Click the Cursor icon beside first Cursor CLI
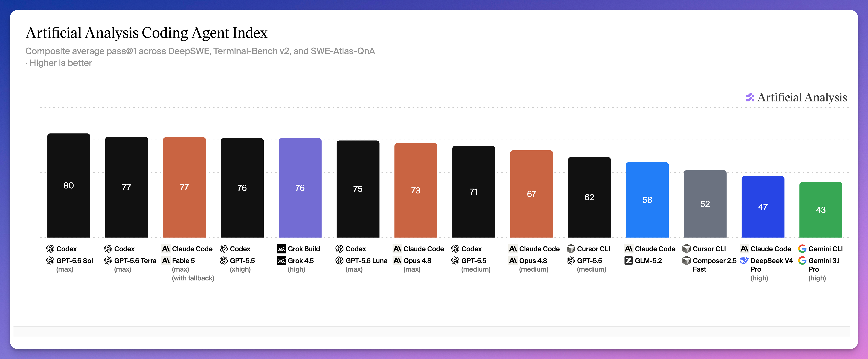The image size is (868, 359). pyautogui.click(x=571, y=249)
